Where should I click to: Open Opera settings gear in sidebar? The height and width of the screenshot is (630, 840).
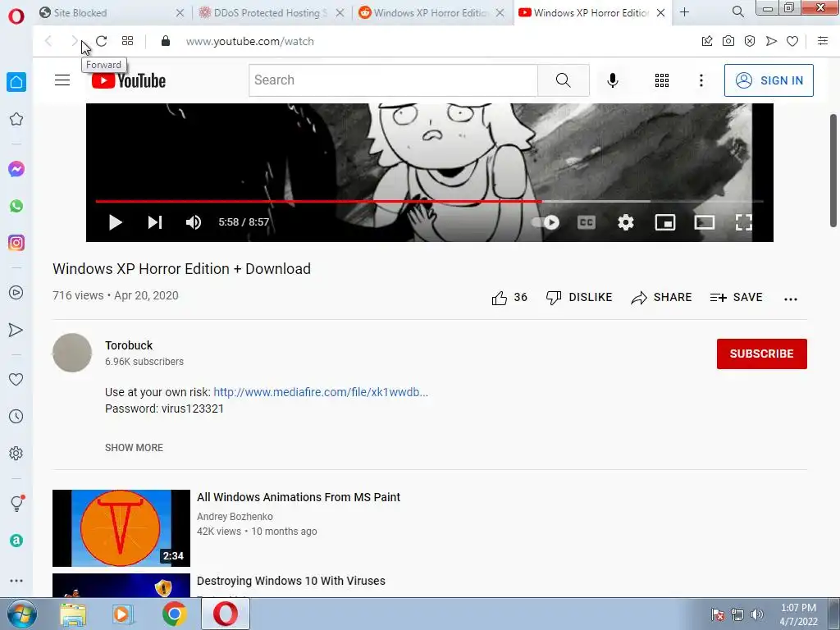pyautogui.click(x=16, y=453)
